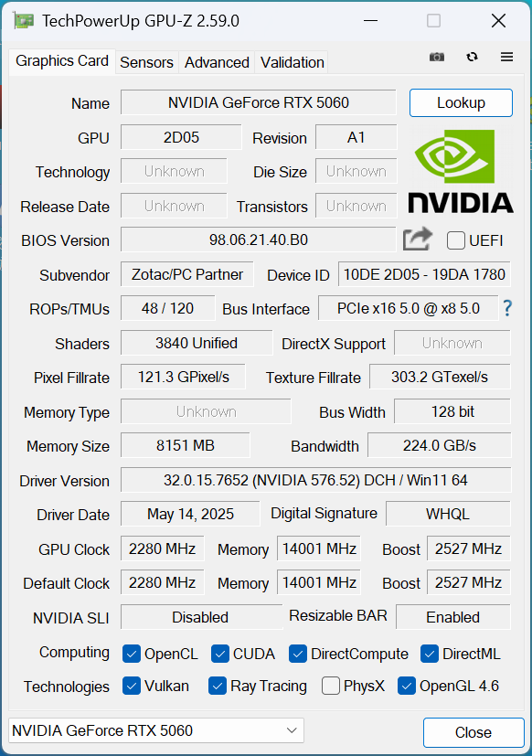This screenshot has height=756, width=532.
Task: Click the GPU-Z logo in the title bar
Action: 23,20
